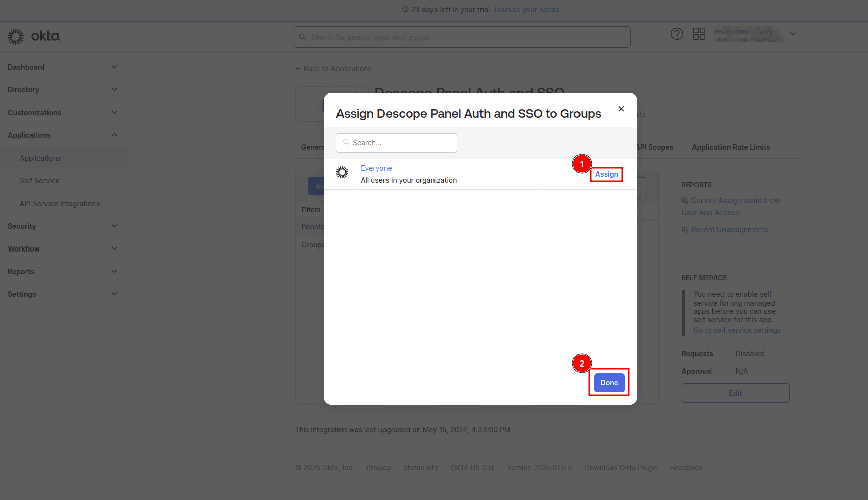Click the magnifier icon in the header search bar
The width and height of the screenshot is (868, 500).
[302, 37]
